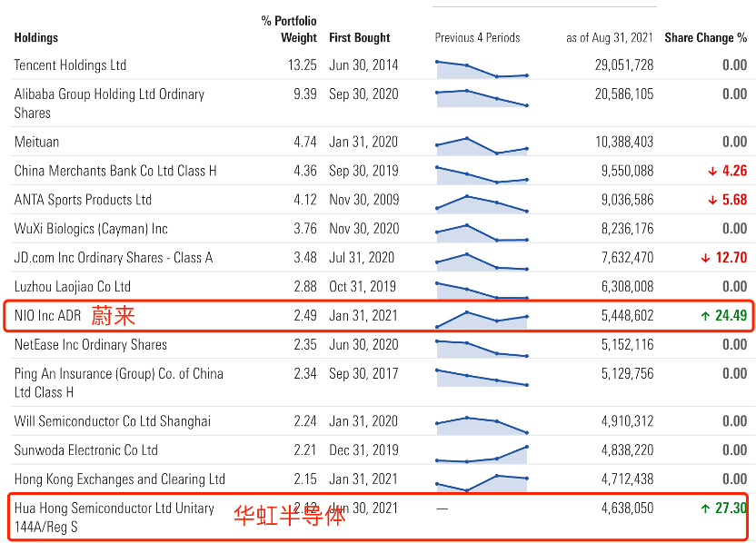The height and width of the screenshot is (543, 756).
Task: Open the ANTA Sports Products Ltd holding
Action: click(83, 200)
